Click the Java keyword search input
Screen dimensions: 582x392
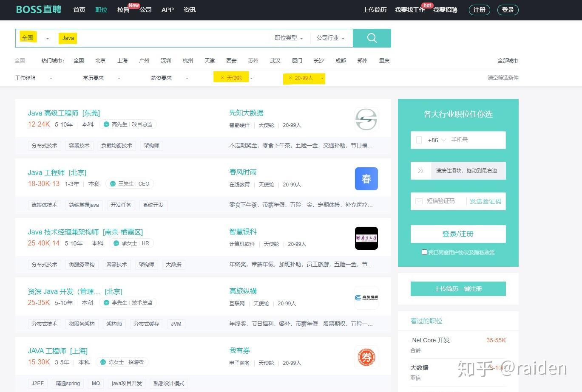click(163, 38)
